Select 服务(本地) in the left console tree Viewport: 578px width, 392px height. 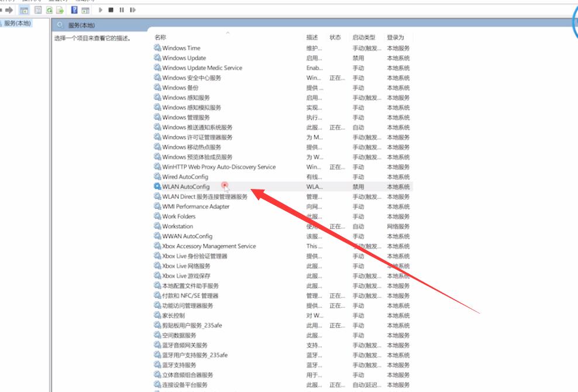(x=18, y=23)
